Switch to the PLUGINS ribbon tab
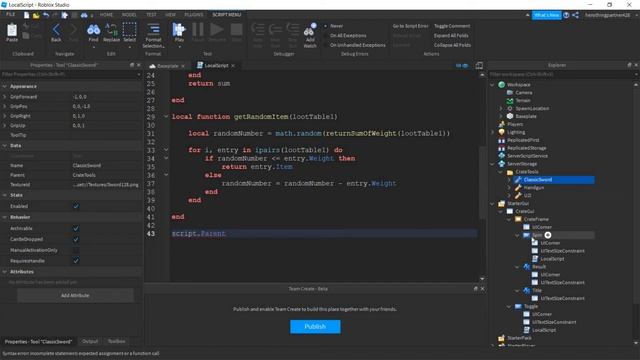The height and width of the screenshot is (360, 640). (193, 15)
